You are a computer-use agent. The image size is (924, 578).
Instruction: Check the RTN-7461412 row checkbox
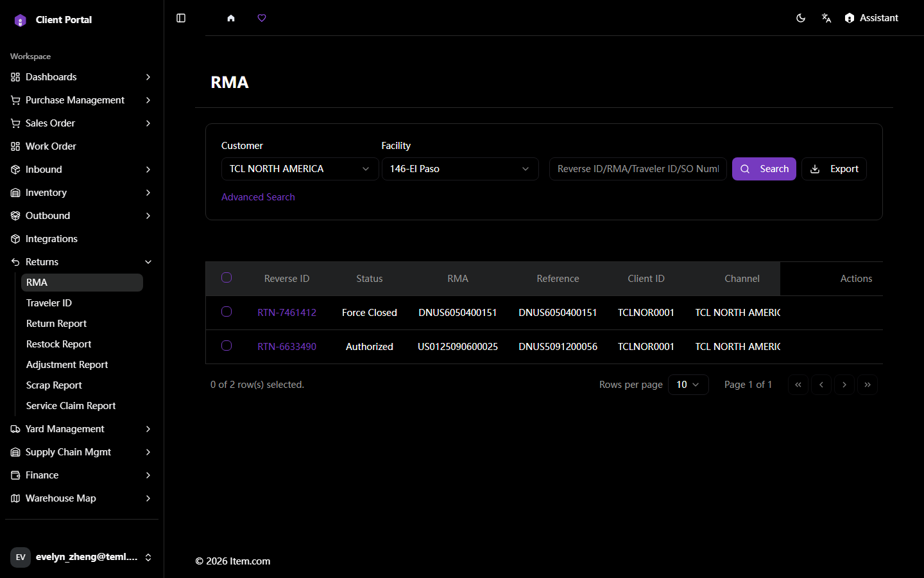pyautogui.click(x=227, y=311)
